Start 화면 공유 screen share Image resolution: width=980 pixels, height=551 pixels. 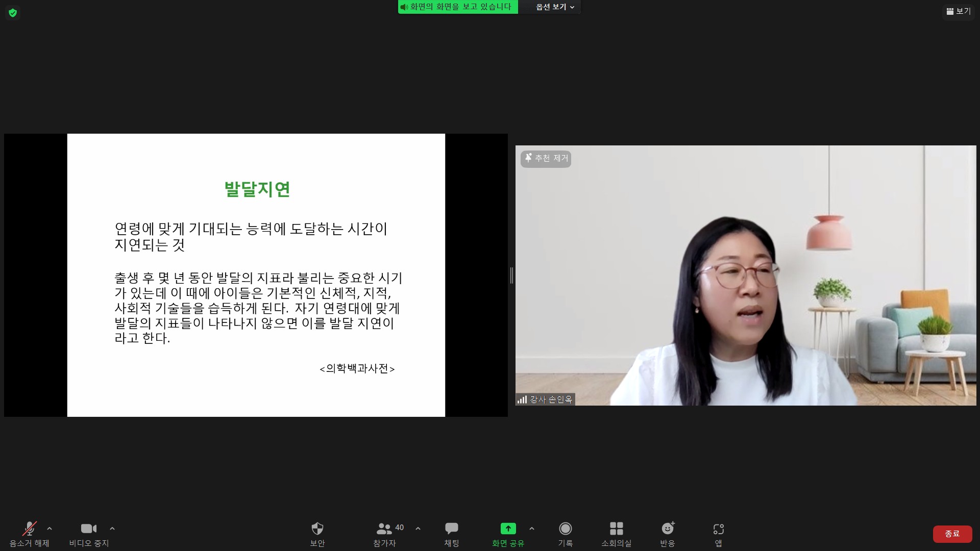[x=508, y=534]
